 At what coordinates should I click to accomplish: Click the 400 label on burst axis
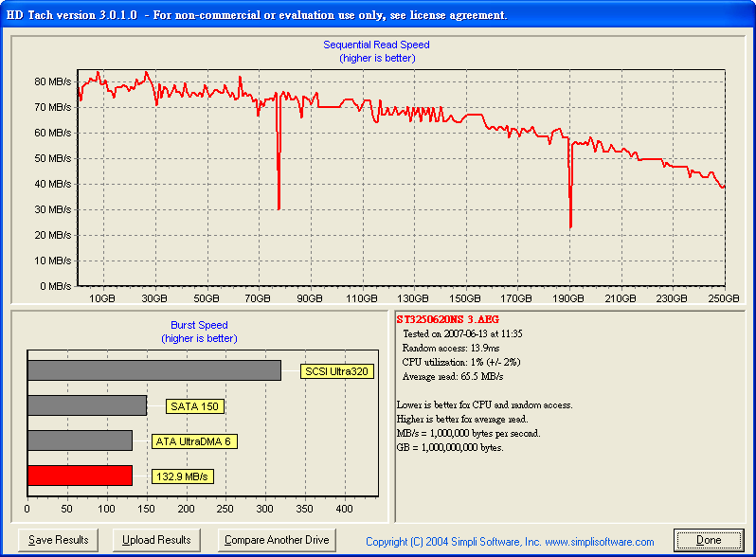(344, 509)
